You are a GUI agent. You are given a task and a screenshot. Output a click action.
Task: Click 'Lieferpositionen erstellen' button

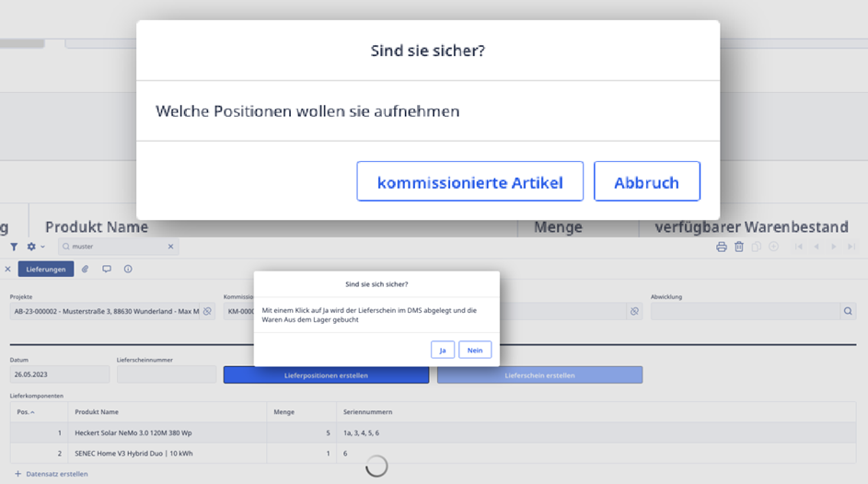click(x=326, y=375)
